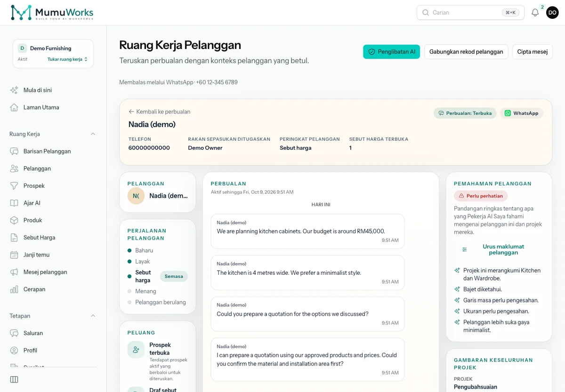Click the kitchen cabinets budget message

[x=307, y=231]
